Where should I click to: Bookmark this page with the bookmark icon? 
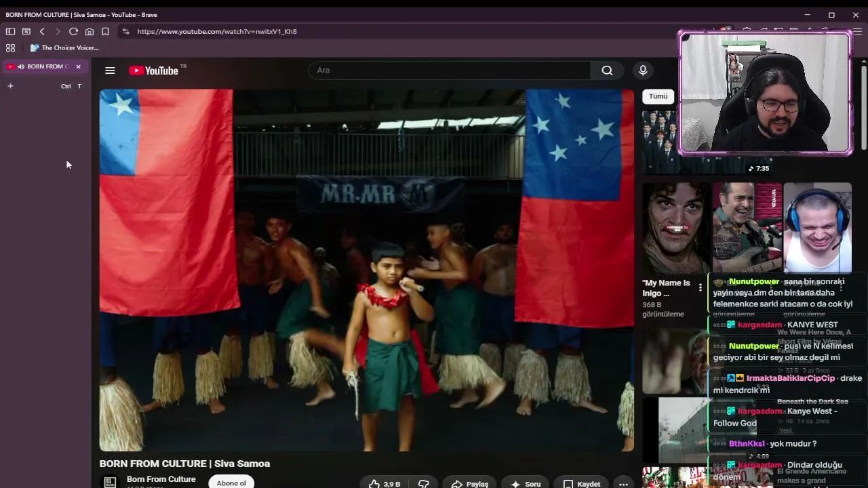[x=105, y=31]
